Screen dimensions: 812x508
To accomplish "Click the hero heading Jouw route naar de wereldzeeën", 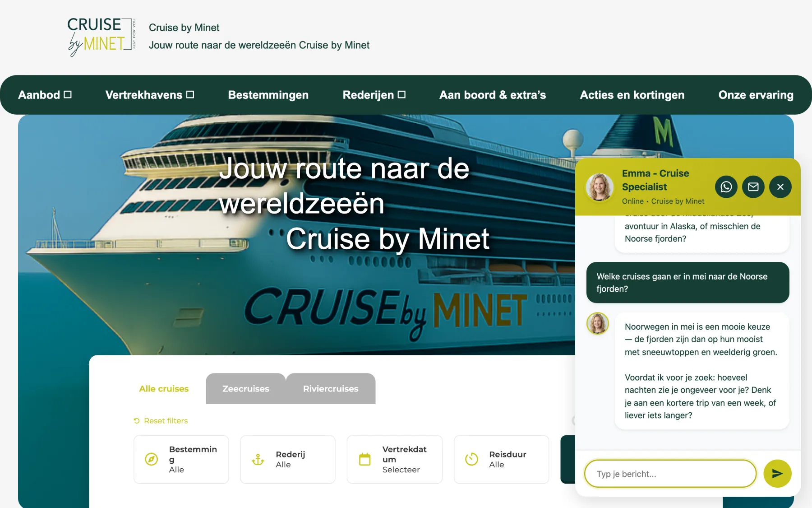I will 344,186.
